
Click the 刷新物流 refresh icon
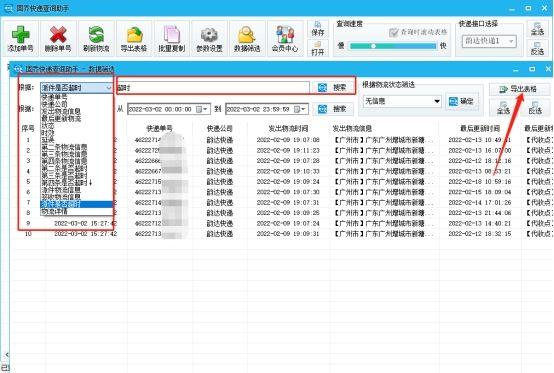coord(96,38)
